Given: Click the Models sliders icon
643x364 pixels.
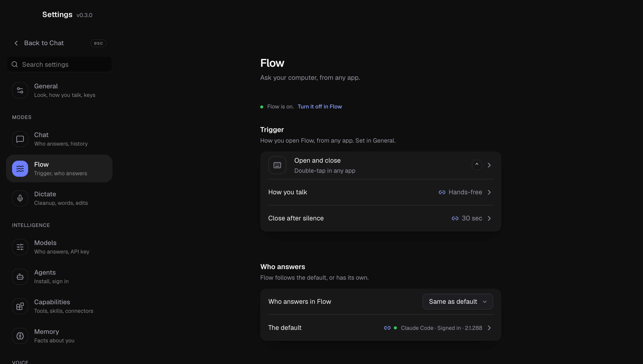Looking at the screenshot, I should pyautogui.click(x=20, y=247).
